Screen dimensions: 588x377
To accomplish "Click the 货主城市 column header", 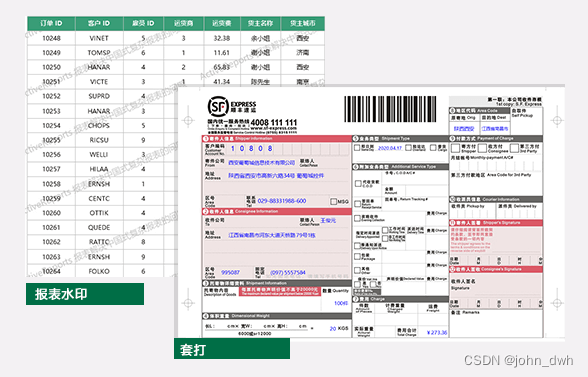I will coord(303,23).
